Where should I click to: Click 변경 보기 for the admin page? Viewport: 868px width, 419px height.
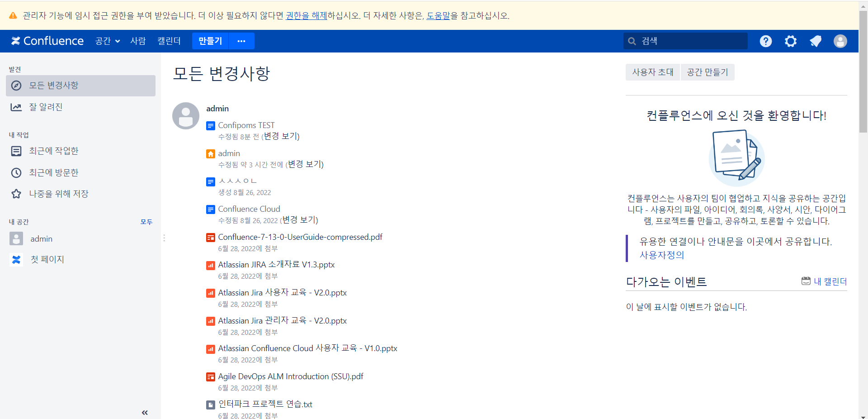point(305,164)
